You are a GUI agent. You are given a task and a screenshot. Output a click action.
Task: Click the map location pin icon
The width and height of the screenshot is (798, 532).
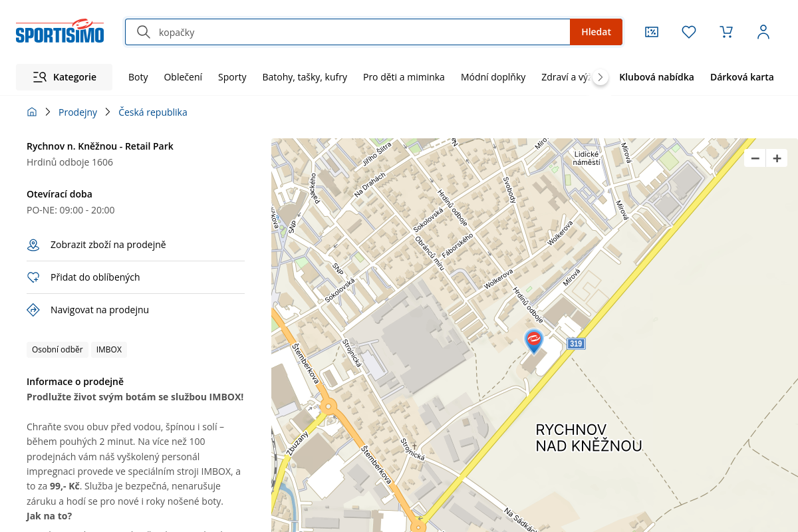[x=33, y=245]
